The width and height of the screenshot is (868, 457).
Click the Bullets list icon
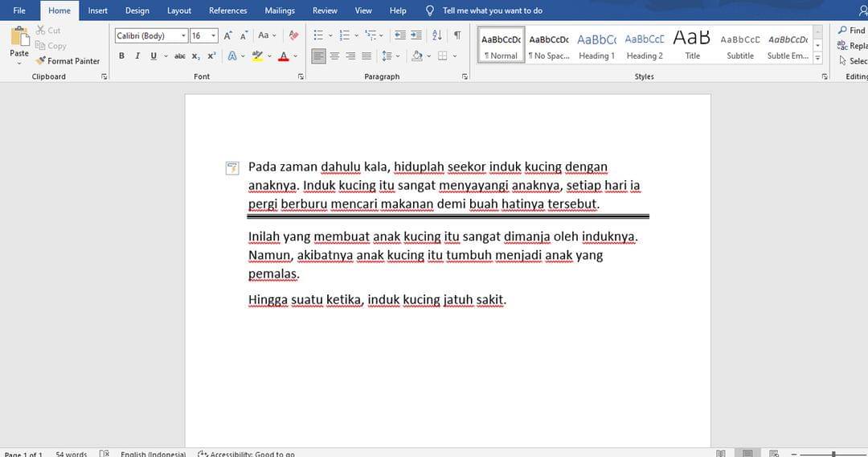(x=318, y=35)
